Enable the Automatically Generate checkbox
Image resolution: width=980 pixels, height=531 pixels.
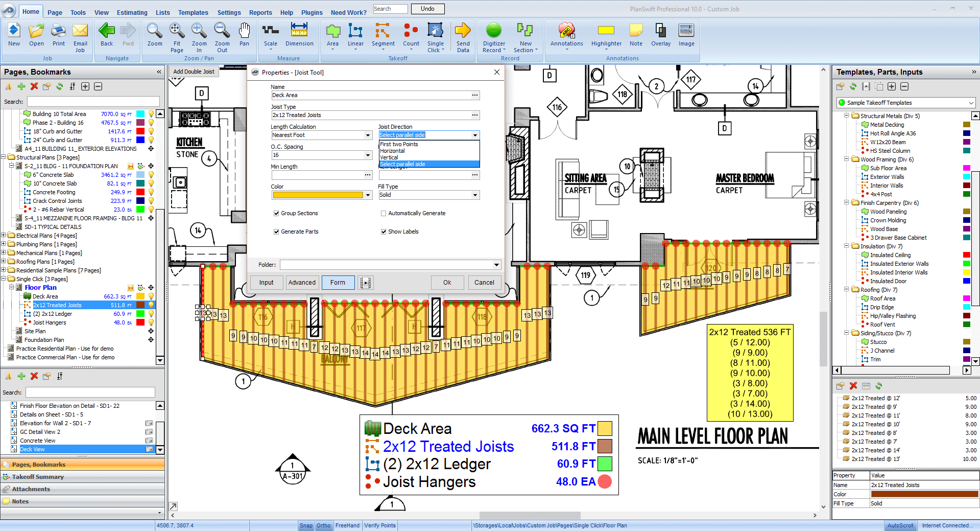tap(384, 214)
